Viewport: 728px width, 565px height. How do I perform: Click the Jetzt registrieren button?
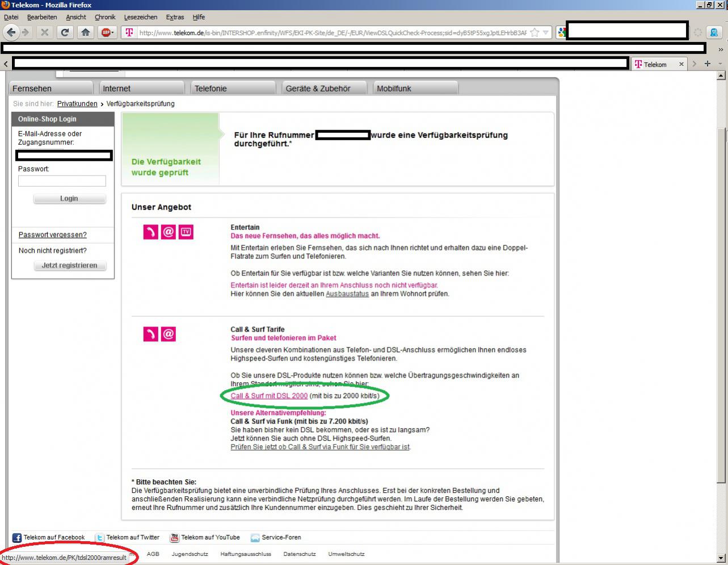click(69, 265)
